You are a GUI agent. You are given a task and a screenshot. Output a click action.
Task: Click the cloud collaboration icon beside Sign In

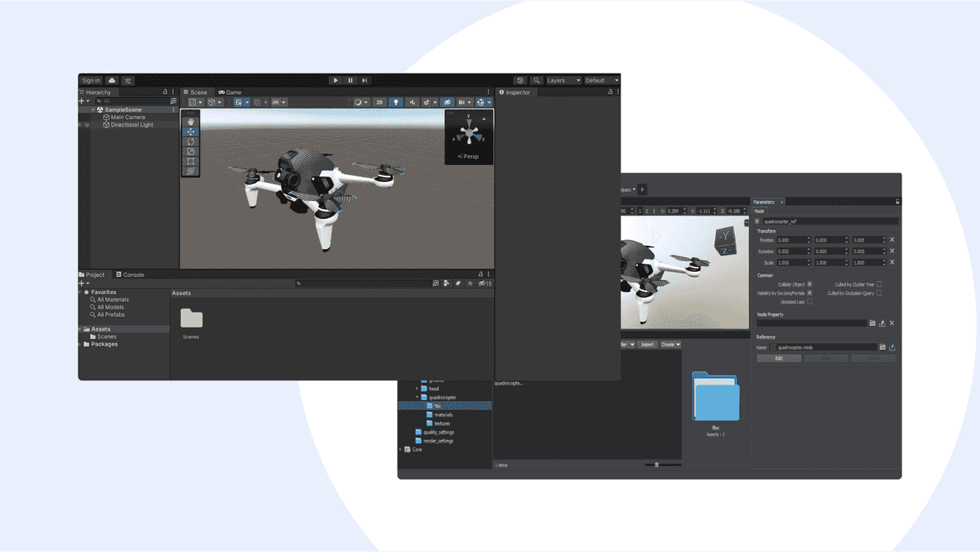coord(112,80)
